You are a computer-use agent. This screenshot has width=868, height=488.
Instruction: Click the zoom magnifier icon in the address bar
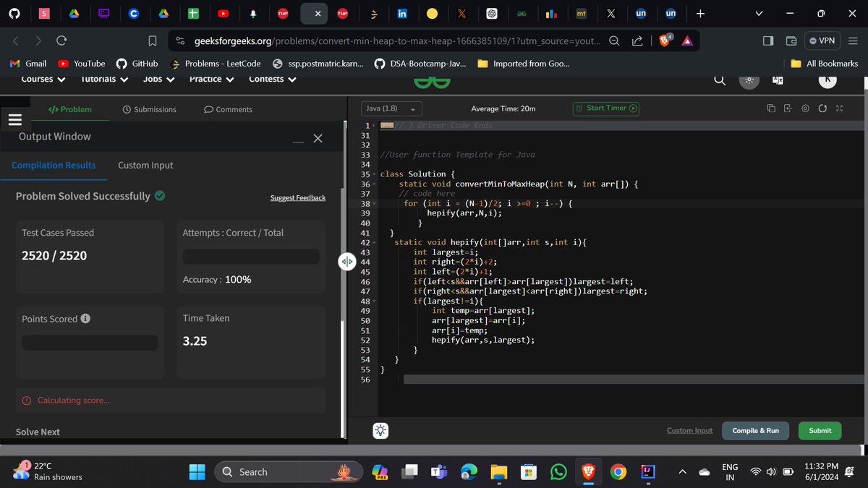(x=614, y=41)
